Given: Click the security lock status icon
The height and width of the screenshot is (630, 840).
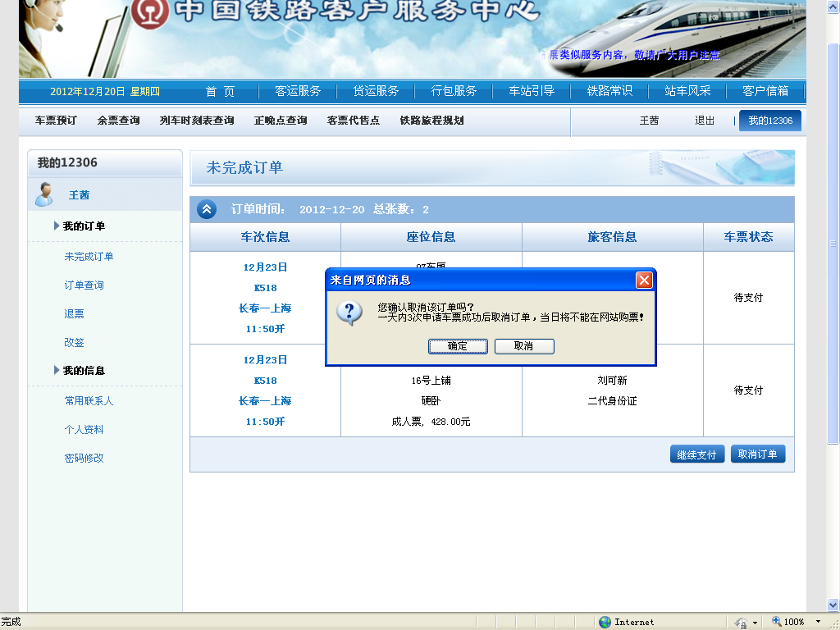Looking at the screenshot, I should (742, 623).
